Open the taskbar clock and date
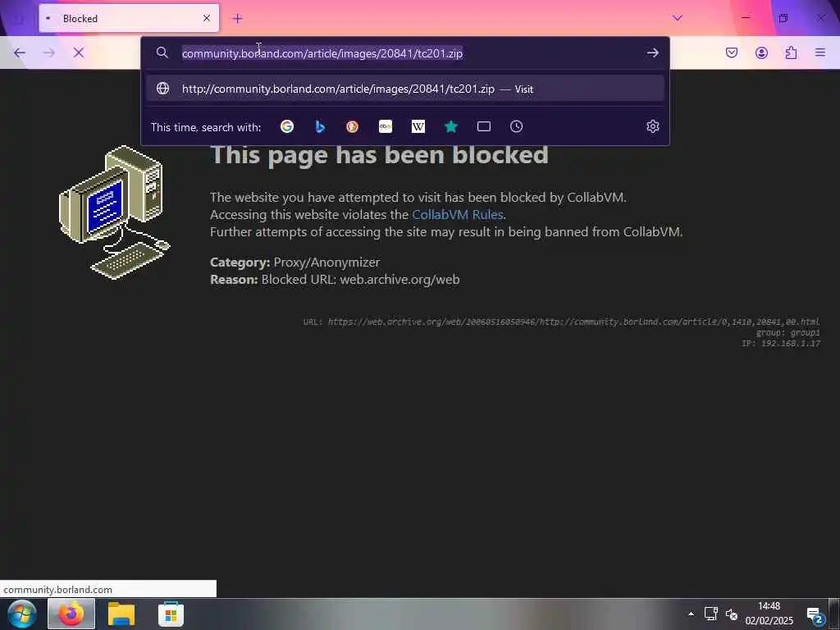The image size is (840, 630). 769,614
